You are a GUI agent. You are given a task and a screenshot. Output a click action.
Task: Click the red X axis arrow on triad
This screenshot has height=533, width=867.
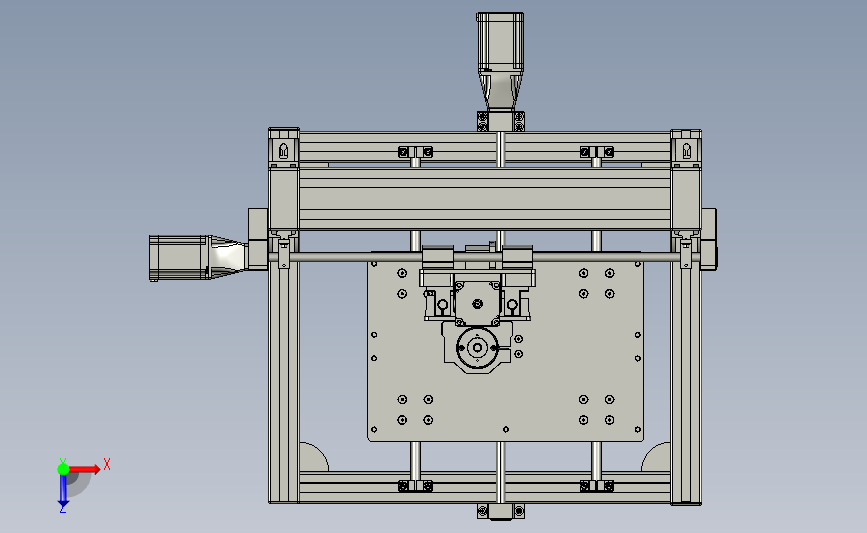click(x=85, y=469)
